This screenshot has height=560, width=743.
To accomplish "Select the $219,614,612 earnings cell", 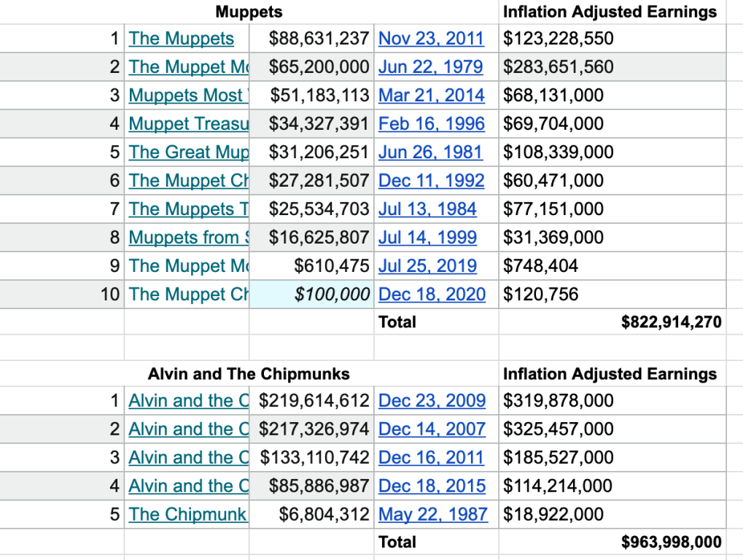I will [314, 401].
